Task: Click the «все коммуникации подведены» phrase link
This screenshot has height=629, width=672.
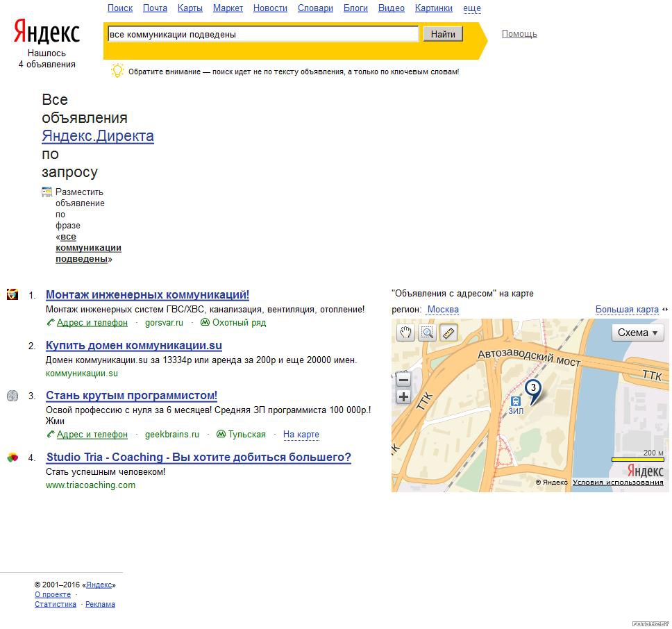Action: click(88, 248)
